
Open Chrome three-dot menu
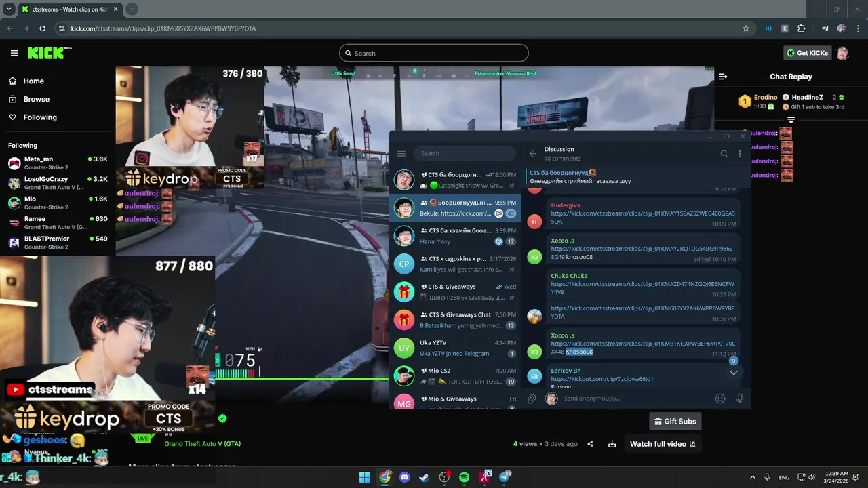[858, 28]
